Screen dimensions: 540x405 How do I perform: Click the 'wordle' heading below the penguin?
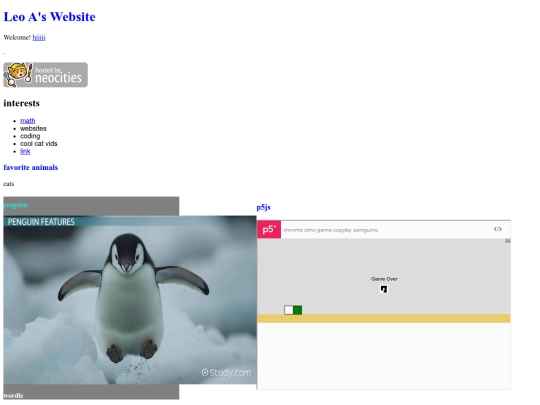pos(13,395)
